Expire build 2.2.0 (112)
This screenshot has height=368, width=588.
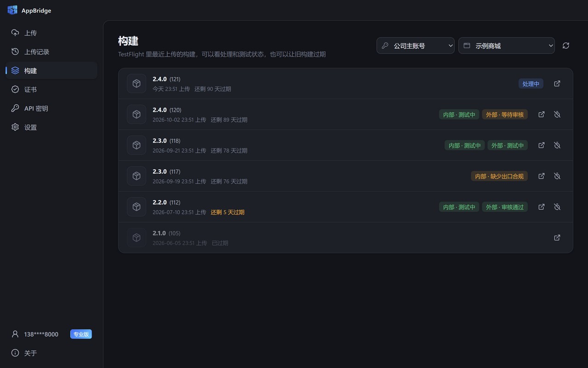click(x=557, y=207)
